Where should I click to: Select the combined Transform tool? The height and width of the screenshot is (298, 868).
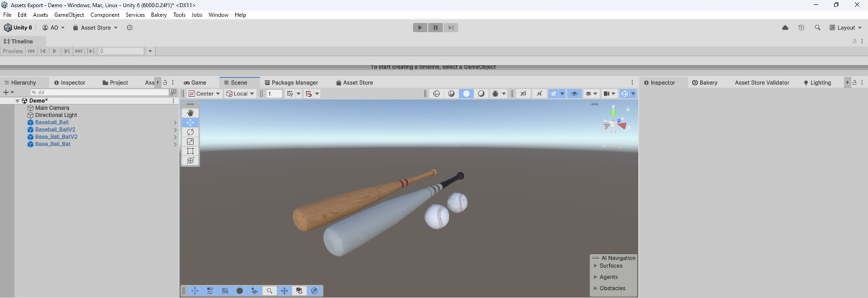pyautogui.click(x=190, y=161)
